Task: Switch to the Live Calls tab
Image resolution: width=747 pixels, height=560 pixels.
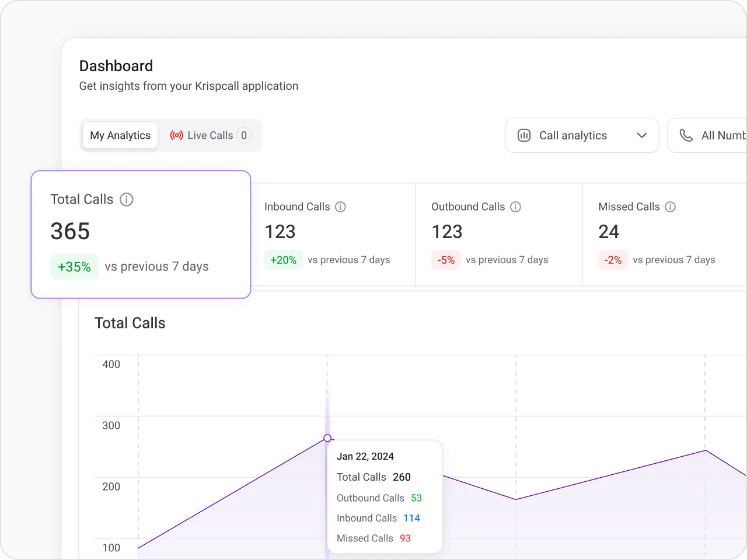Action: click(x=210, y=135)
